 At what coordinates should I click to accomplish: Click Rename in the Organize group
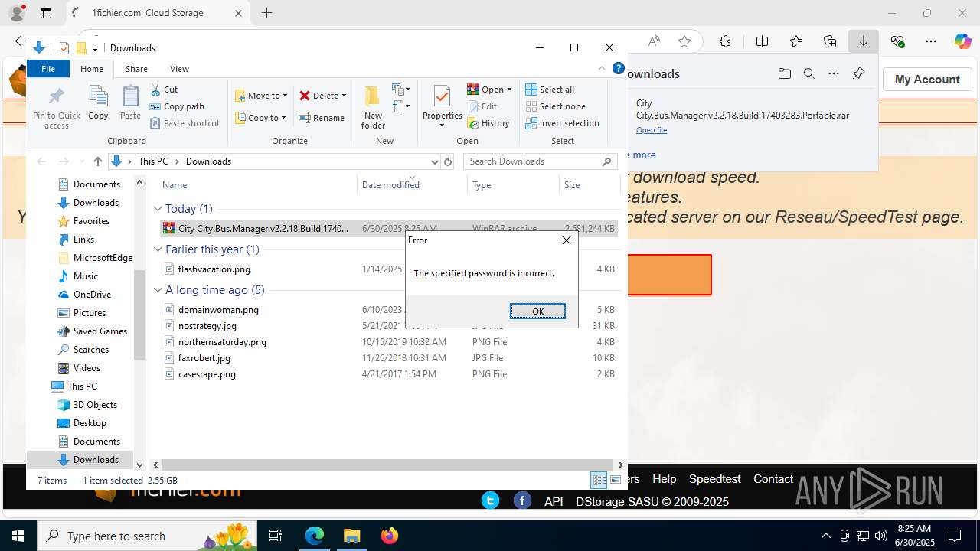pos(322,118)
